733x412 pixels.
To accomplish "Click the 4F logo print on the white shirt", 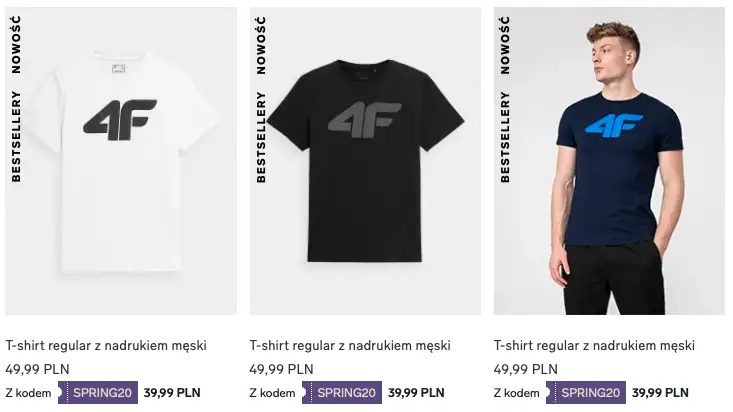I will [x=120, y=120].
